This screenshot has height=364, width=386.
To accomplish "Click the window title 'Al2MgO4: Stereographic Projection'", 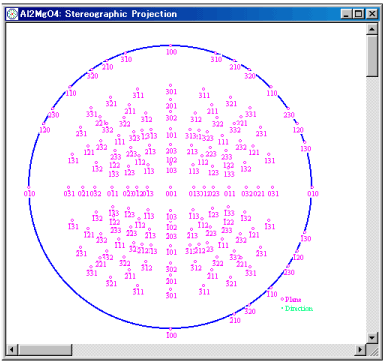I will (x=98, y=14).
